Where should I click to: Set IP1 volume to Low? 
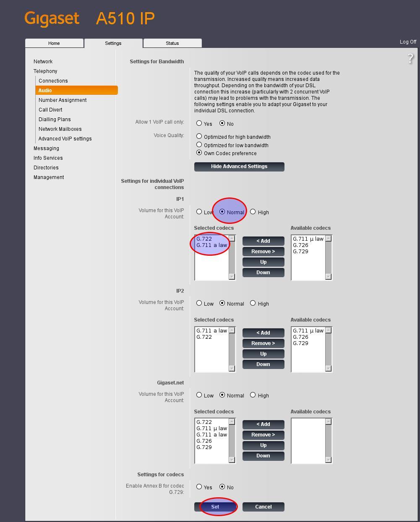[199, 212]
